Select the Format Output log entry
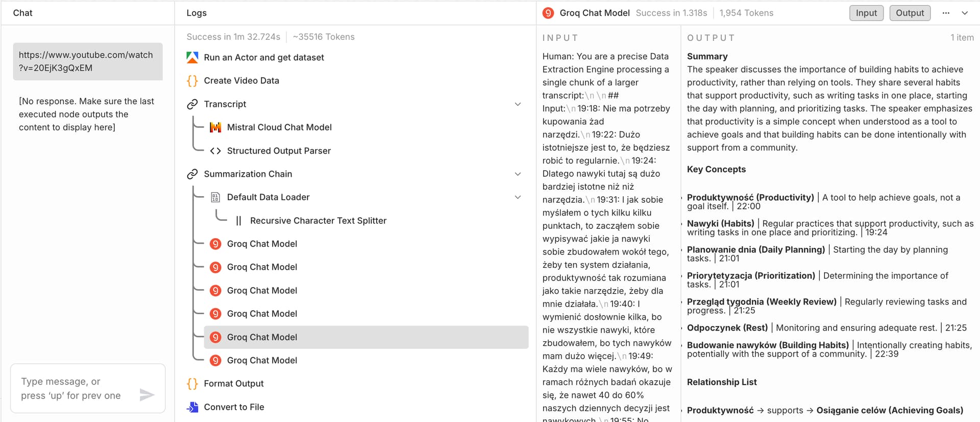980x422 pixels. (x=233, y=384)
